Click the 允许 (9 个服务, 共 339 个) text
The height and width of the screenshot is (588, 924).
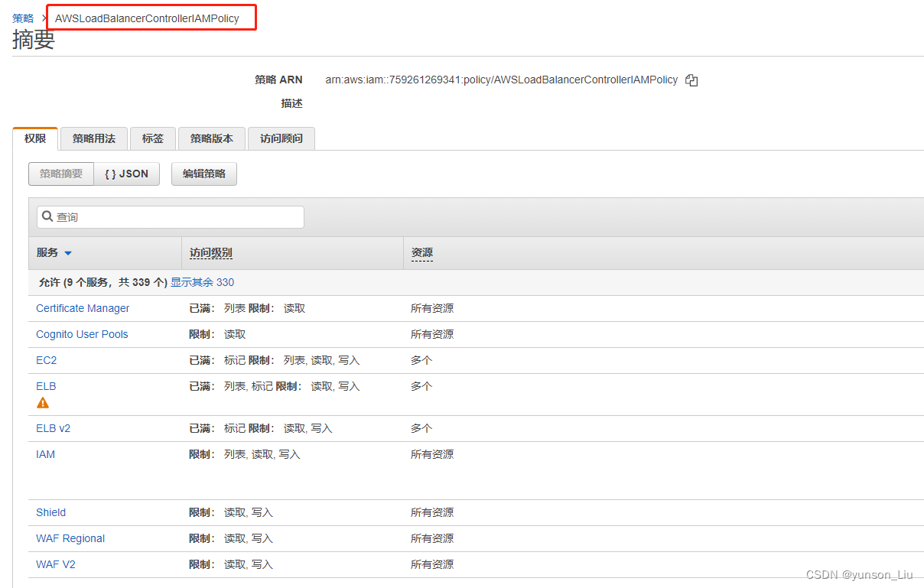coord(103,282)
